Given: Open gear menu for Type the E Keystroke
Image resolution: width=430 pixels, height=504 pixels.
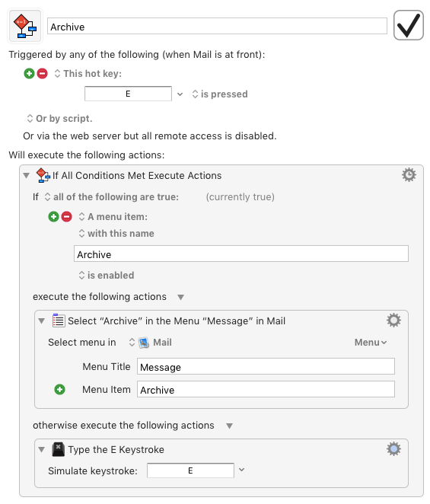Looking at the screenshot, I should pos(393,449).
